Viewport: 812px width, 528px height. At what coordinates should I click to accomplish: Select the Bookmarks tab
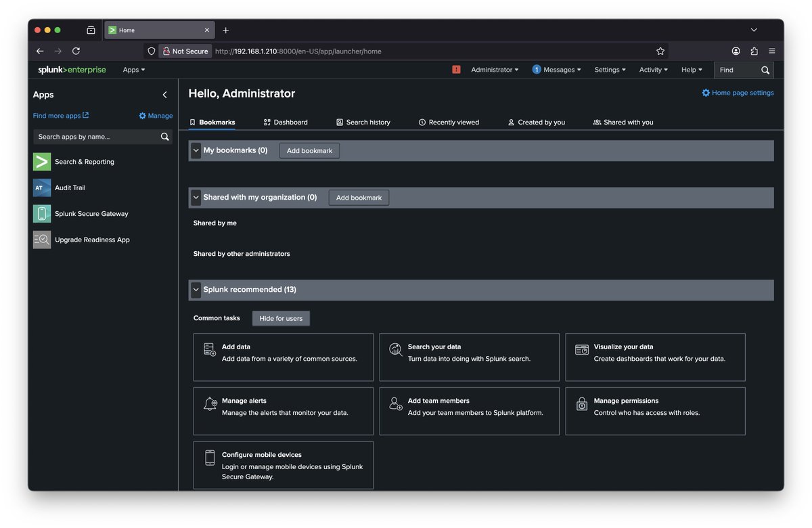coord(212,123)
